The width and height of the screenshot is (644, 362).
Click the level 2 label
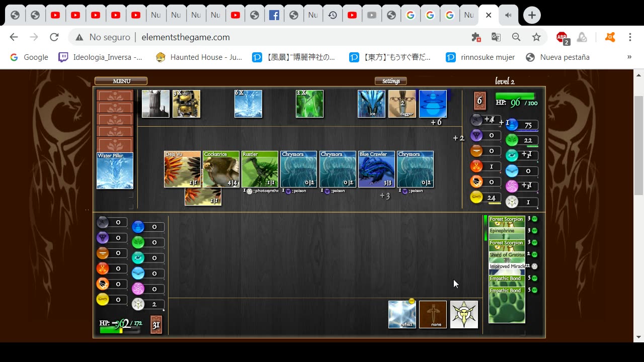point(505,81)
